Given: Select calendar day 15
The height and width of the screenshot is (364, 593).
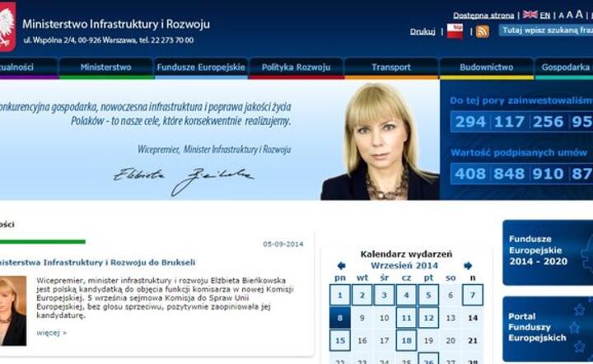Looking at the screenshot, I should click(339, 340).
